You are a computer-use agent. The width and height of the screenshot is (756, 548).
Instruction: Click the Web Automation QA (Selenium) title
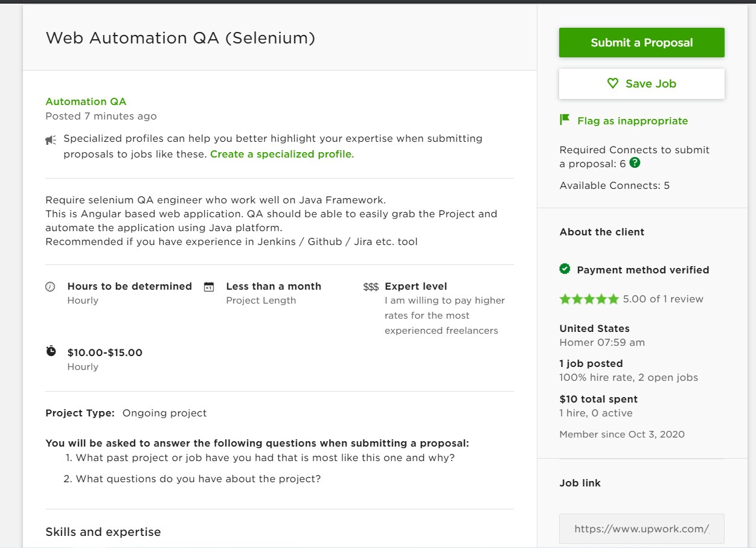pyautogui.click(x=181, y=38)
